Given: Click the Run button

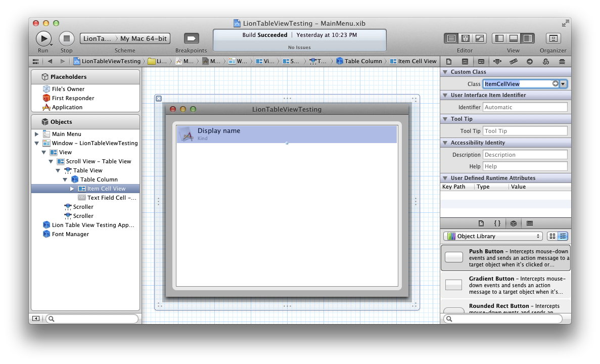Looking at the screenshot, I should coord(43,38).
